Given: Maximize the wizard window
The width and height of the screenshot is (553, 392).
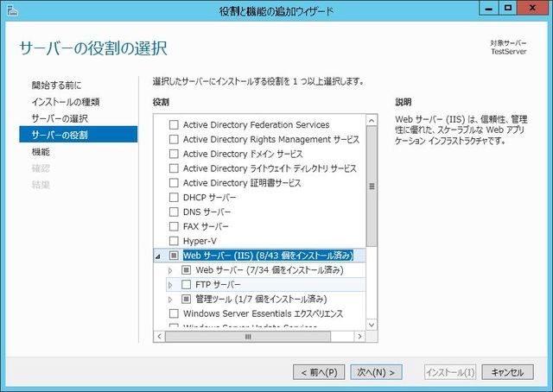Looking at the screenshot, I should tap(508, 8).
